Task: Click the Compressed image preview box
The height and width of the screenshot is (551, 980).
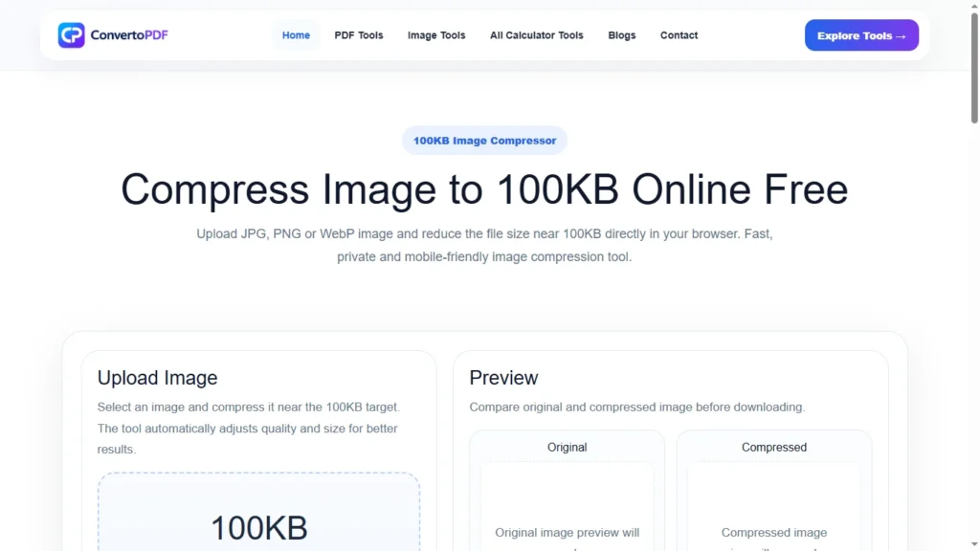Action: point(773,507)
